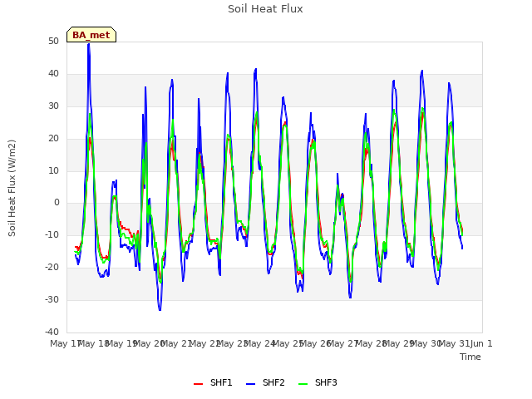Click the 0 y-axis tick label
Viewport: 532px width, 399px height.
click(x=57, y=203)
